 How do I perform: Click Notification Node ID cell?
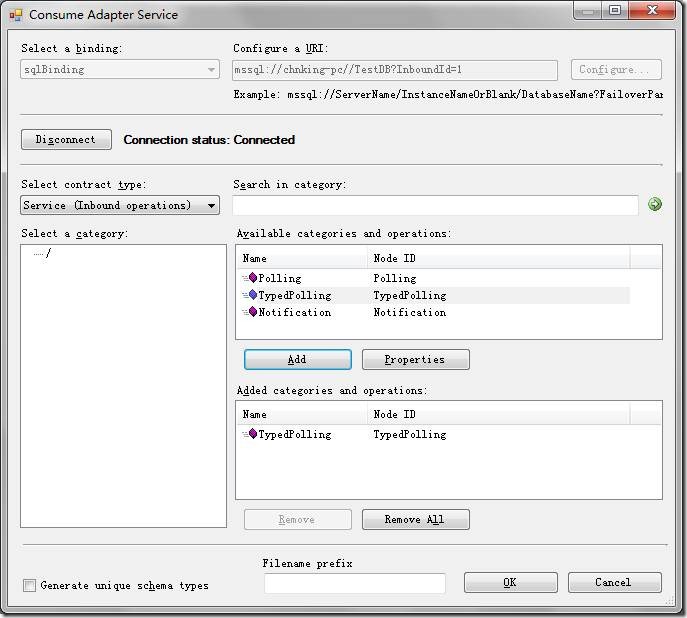(x=410, y=312)
